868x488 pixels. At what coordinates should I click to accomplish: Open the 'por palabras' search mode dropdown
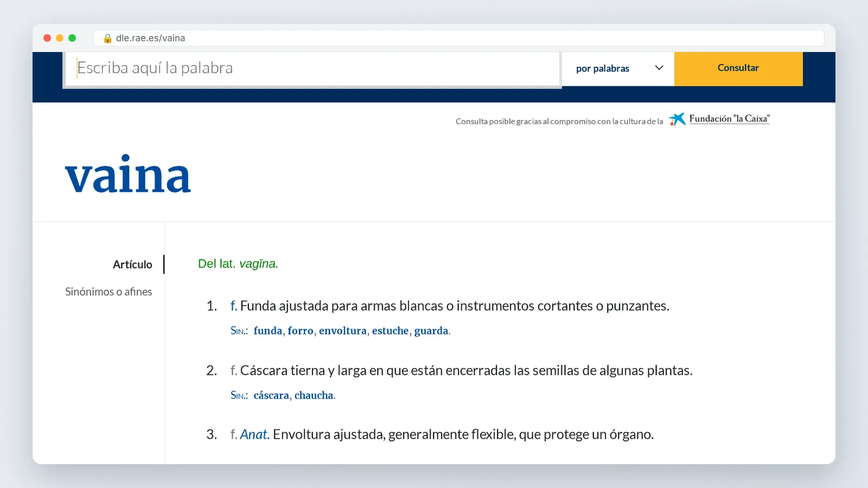pyautogui.click(x=618, y=68)
